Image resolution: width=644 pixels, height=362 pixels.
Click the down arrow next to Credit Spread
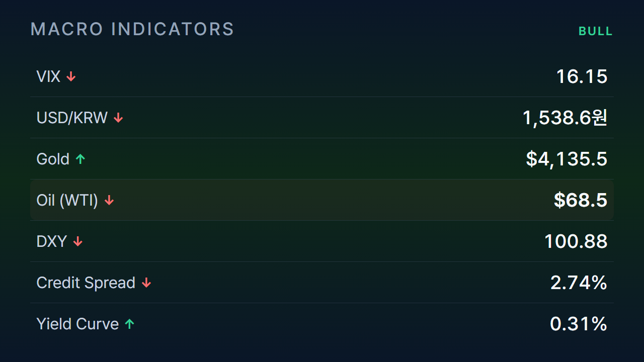[x=146, y=283]
